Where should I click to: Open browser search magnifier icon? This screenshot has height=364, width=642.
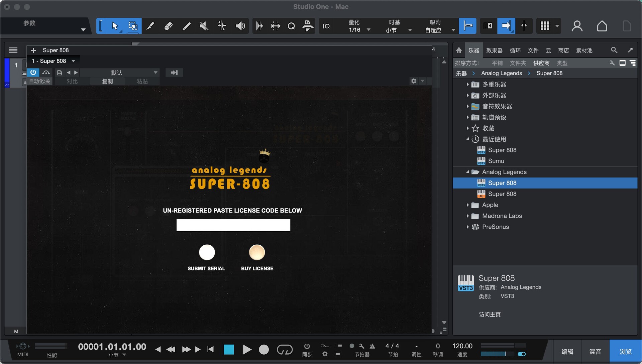[614, 50]
